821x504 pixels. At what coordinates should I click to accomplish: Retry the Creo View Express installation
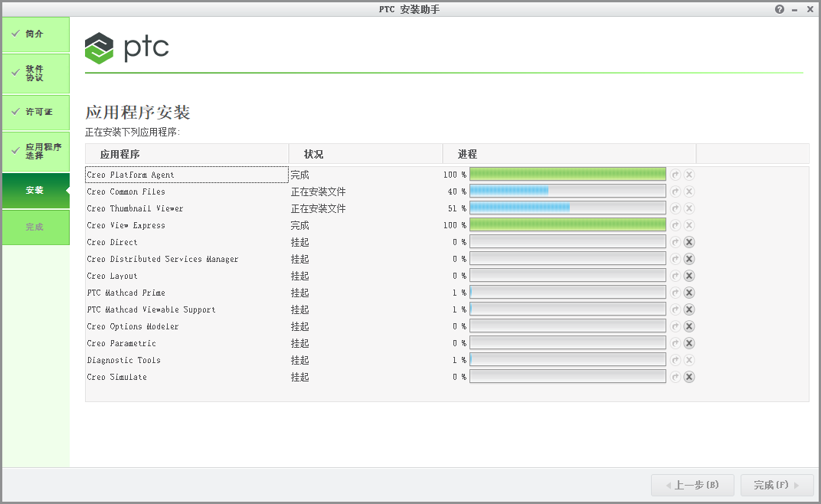[675, 225]
